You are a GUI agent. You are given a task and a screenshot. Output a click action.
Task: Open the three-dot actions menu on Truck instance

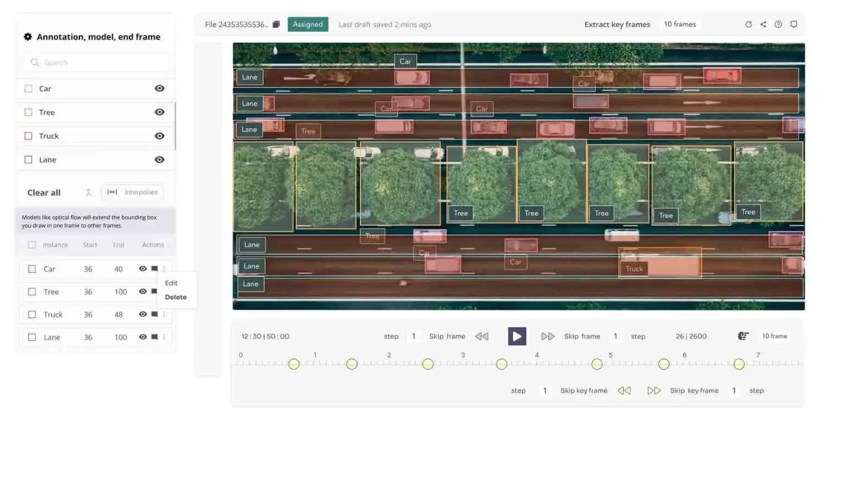[x=163, y=314]
